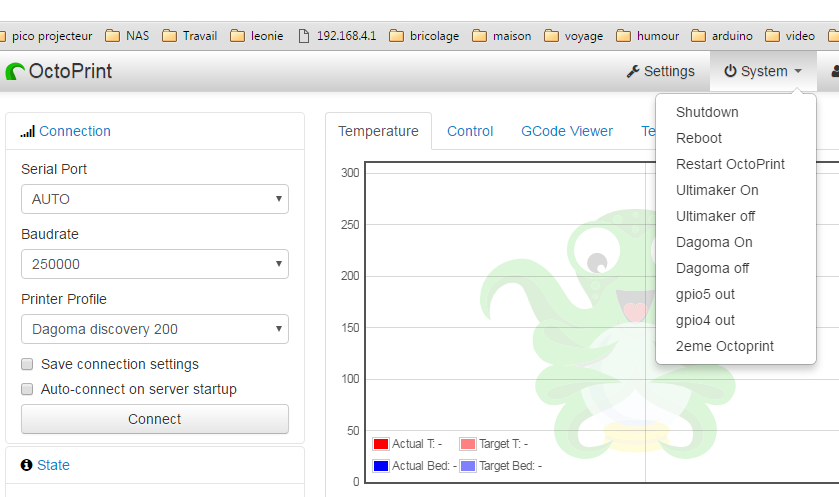This screenshot has height=497, width=839.
Task: Open the Travail bookmark folder
Action: pos(189,36)
